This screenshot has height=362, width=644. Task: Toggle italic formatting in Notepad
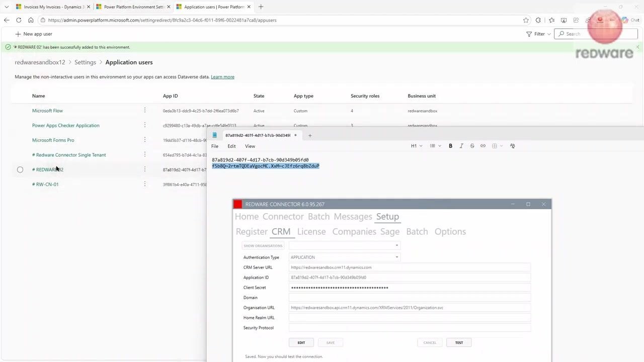[461, 146]
